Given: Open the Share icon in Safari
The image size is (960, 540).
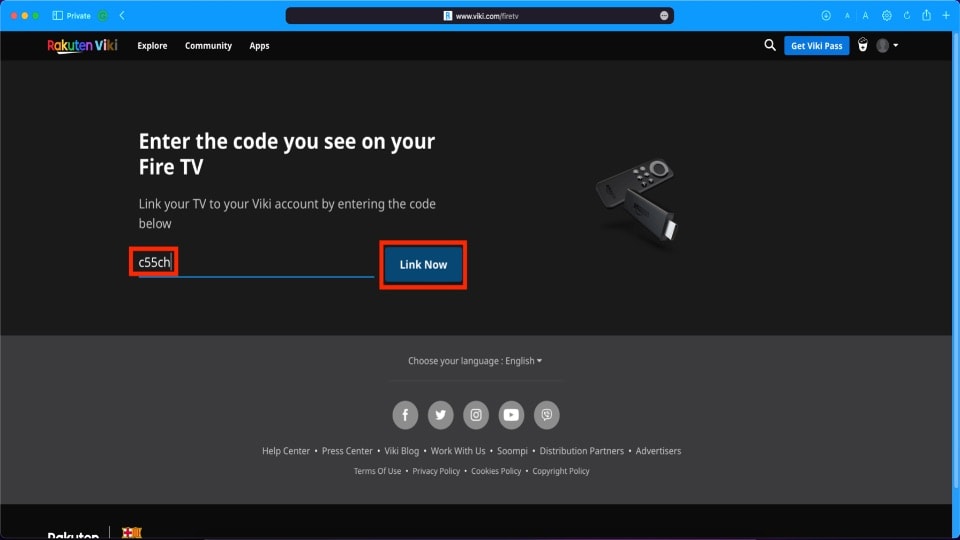Looking at the screenshot, I should [926, 15].
